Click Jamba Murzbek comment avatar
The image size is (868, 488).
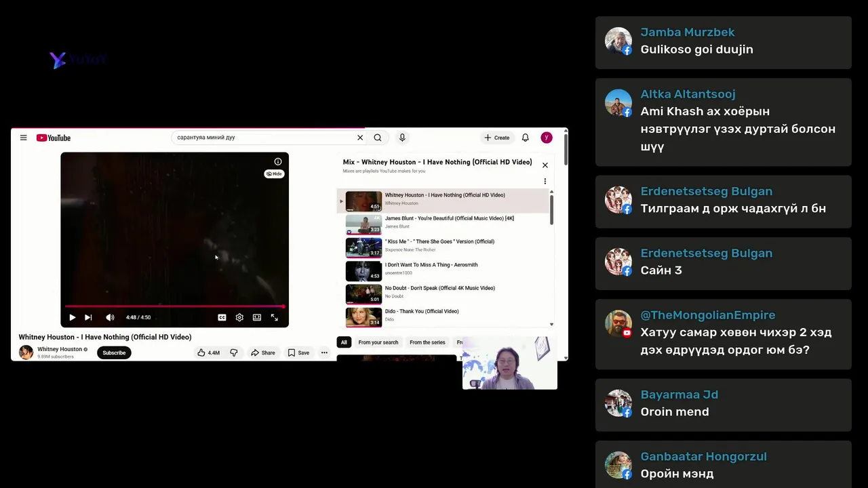click(618, 41)
